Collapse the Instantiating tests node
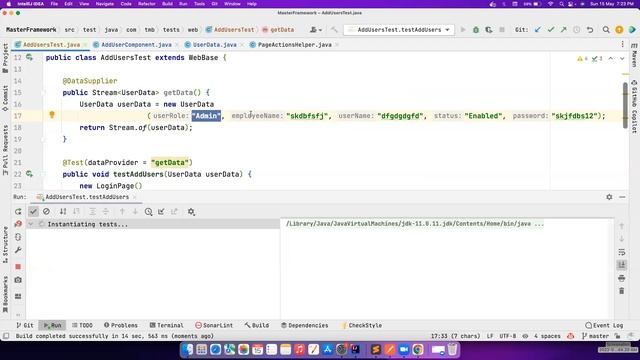Viewport: 640px width, 360px height. click(x=31, y=224)
